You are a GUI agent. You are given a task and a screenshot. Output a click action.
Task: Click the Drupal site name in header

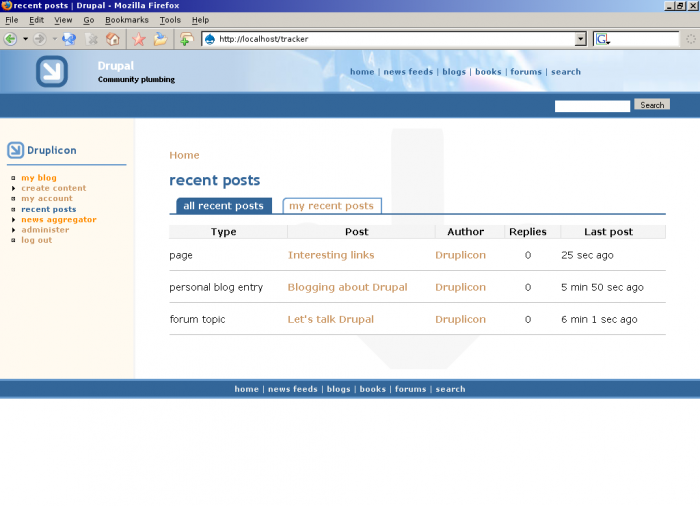click(x=116, y=66)
